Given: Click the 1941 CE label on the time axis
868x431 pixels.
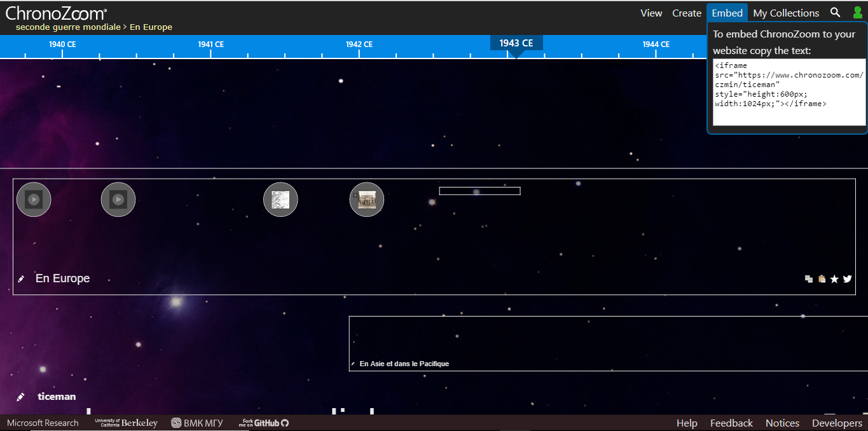Looking at the screenshot, I should click(x=210, y=44).
